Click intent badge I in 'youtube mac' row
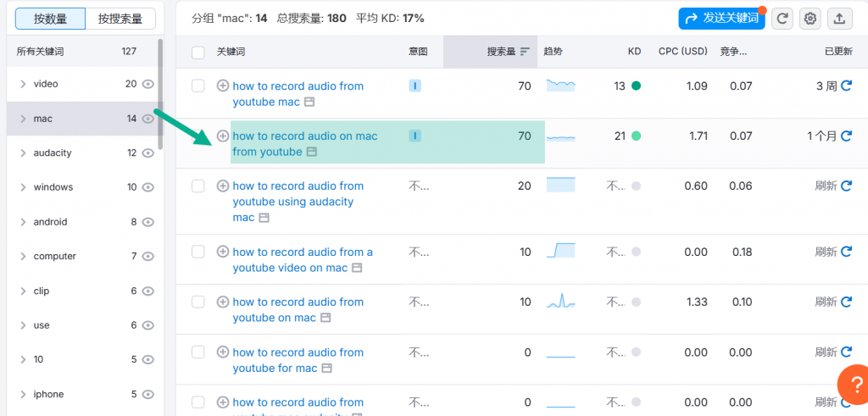Viewport: 868px width, 416px height. point(415,86)
